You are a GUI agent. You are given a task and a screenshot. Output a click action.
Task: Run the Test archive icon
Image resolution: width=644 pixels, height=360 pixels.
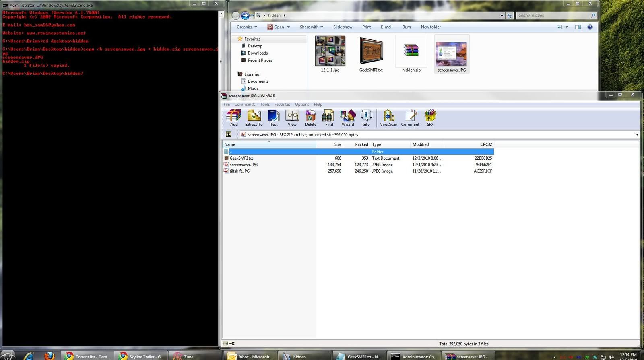274,118
